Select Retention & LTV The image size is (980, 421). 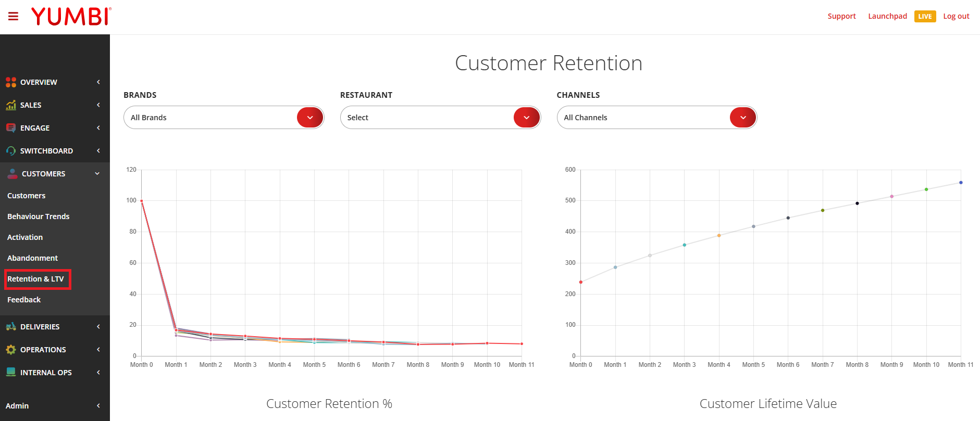click(x=36, y=279)
